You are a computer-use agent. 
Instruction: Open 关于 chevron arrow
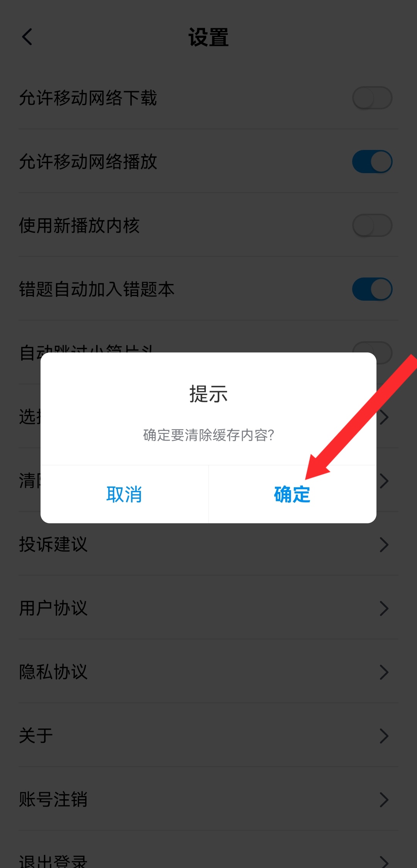[384, 736]
